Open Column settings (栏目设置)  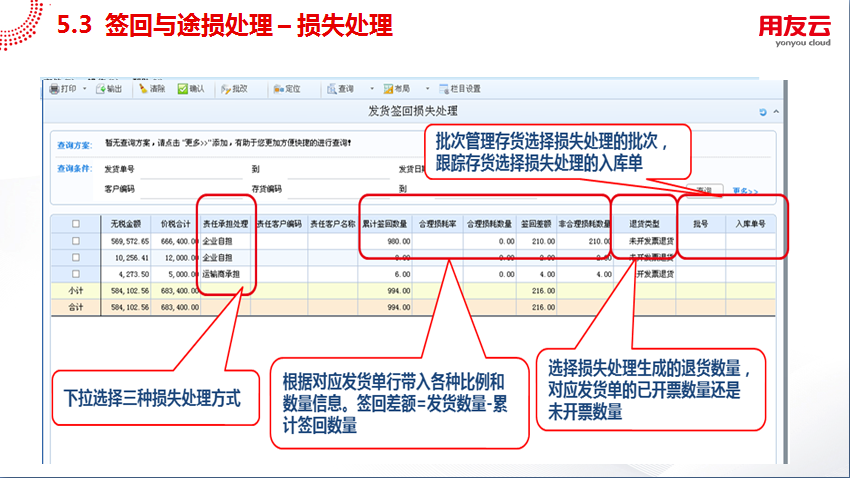pos(452,89)
